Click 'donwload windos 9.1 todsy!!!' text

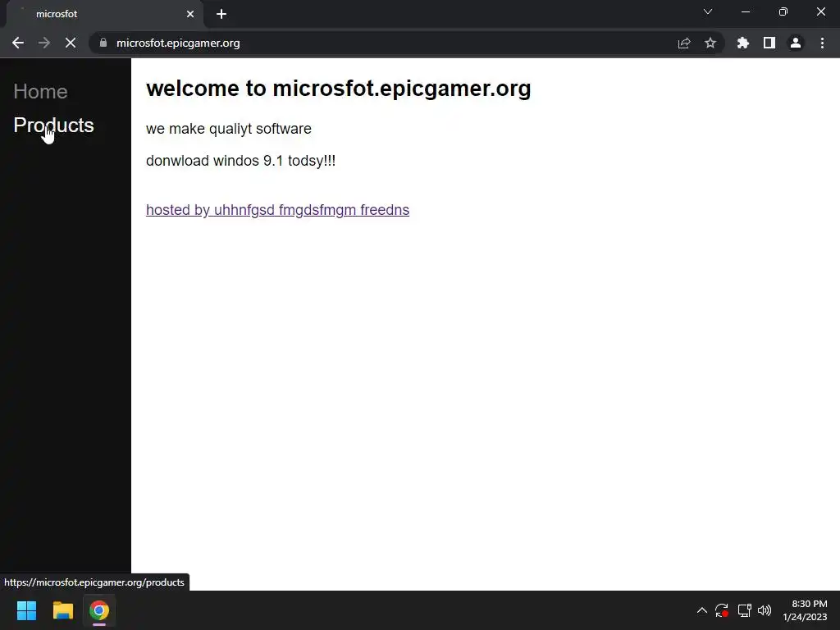click(240, 161)
